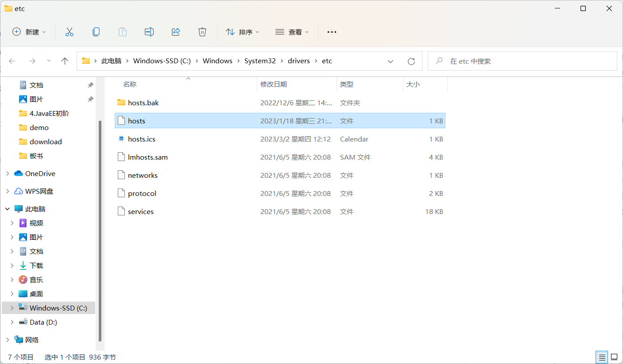The width and height of the screenshot is (623, 364).
Task: Click the Copy icon in toolbar
Action: [96, 32]
